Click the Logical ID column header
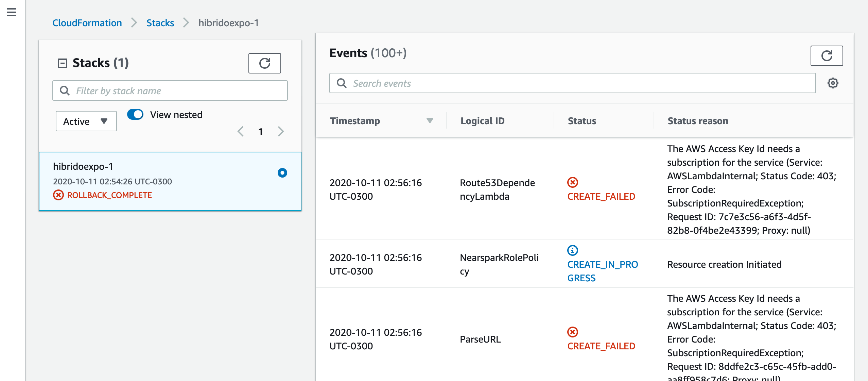Screen dimensions: 868x381 482,121
